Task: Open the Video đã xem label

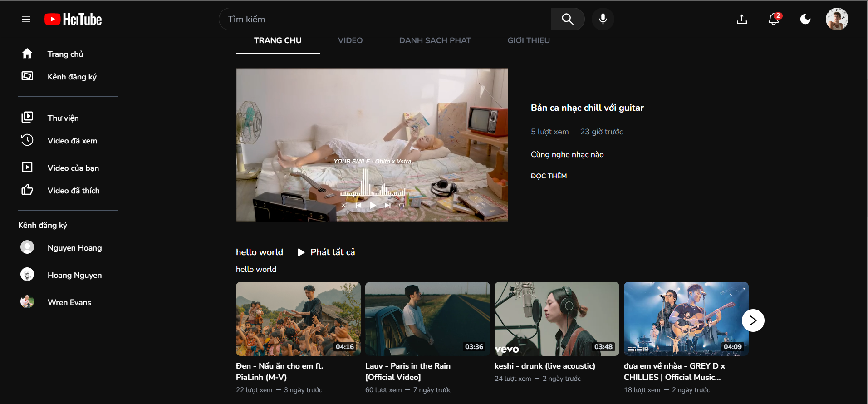Action: click(x=73, y=141)
